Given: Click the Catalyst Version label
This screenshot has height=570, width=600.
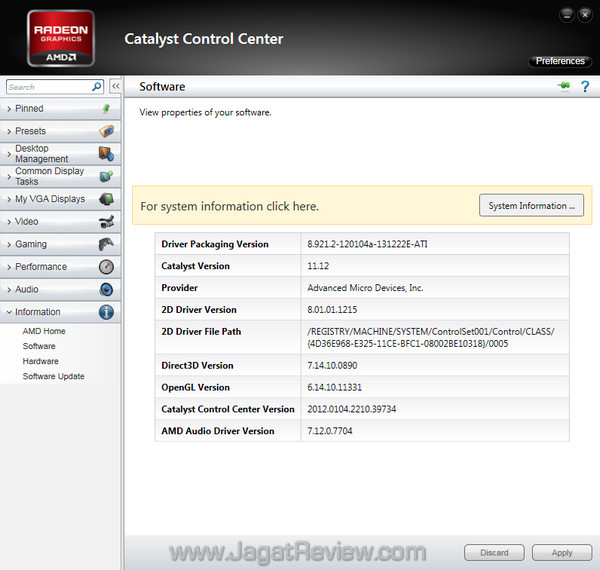Looking at the screenshot, I should click(196, 266).
